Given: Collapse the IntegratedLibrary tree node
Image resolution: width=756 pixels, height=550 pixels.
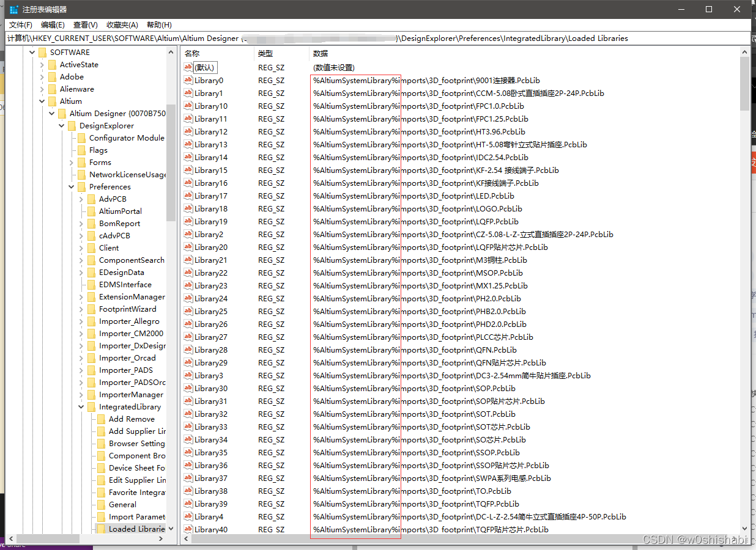Looking at the screenshot, I should tap(81, 406).
